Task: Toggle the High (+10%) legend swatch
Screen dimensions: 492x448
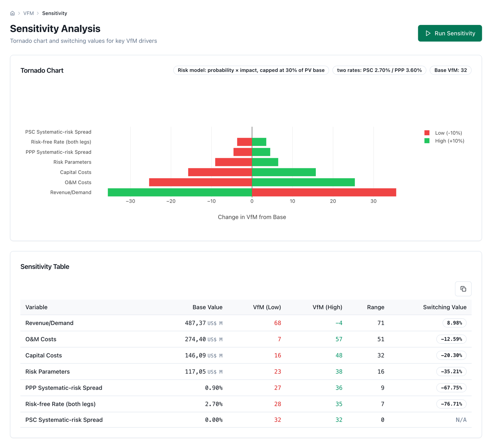Action: 427,141
